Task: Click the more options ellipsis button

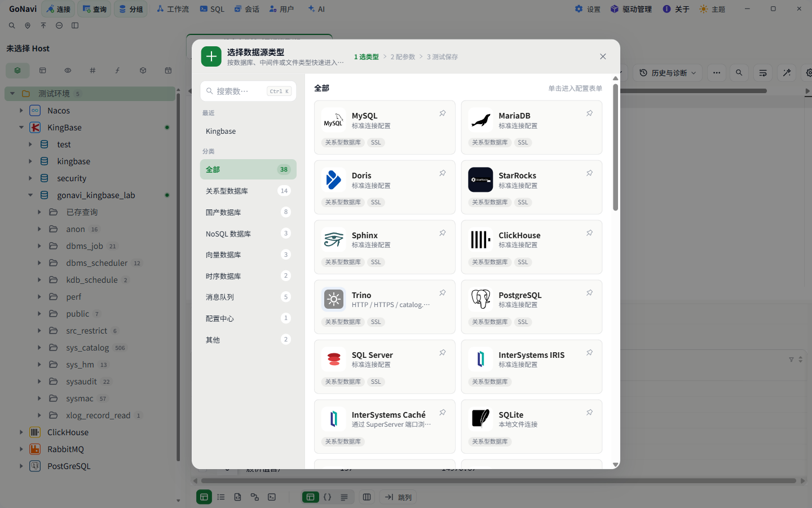Action: [717, 73]
